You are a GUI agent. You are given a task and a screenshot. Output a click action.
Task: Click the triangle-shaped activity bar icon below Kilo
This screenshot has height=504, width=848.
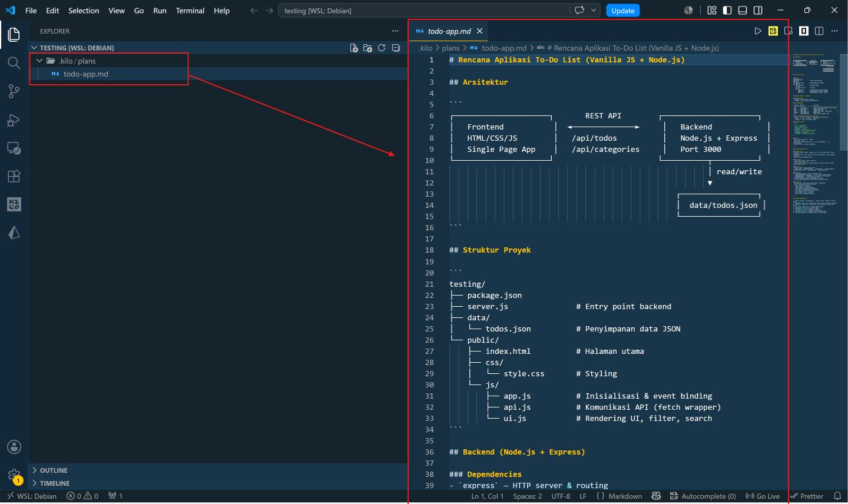pos(14,233)
